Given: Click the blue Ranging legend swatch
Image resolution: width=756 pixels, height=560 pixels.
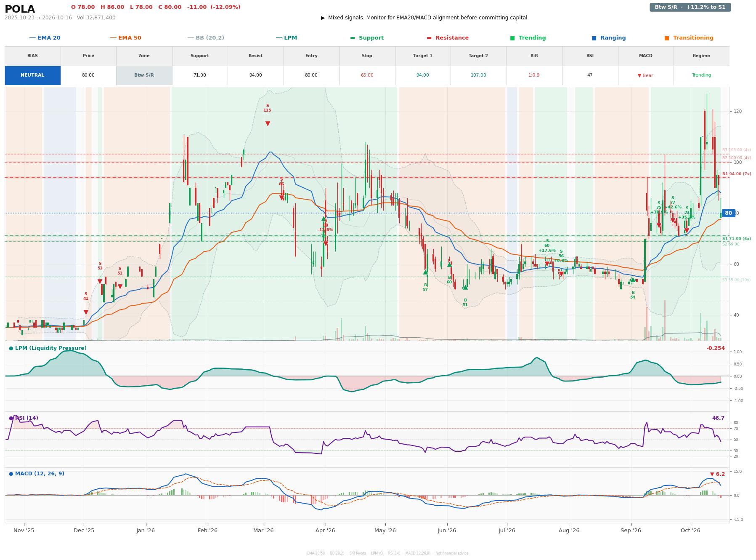Looking at the screenshot, I should [594, 38].
